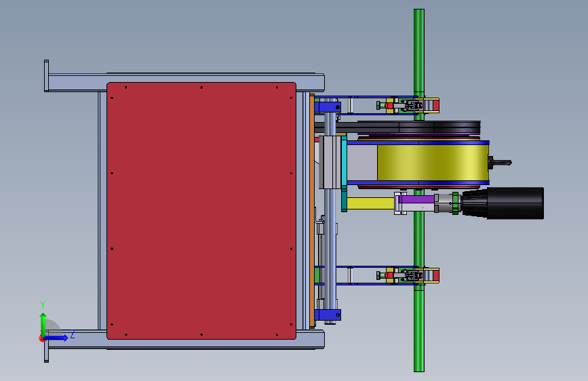This screenshot has height=381, width=588.
Task: Select the orange strip beside the red panel
Action: point(312,210)
